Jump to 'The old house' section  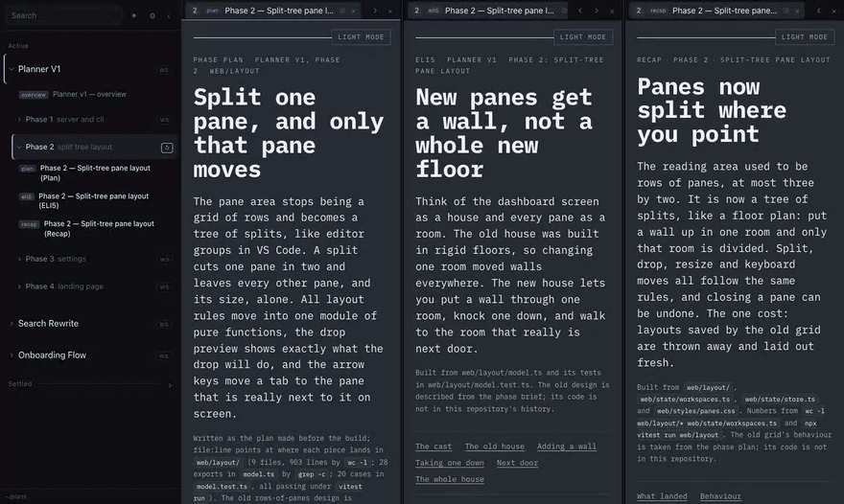click(494, 447)
